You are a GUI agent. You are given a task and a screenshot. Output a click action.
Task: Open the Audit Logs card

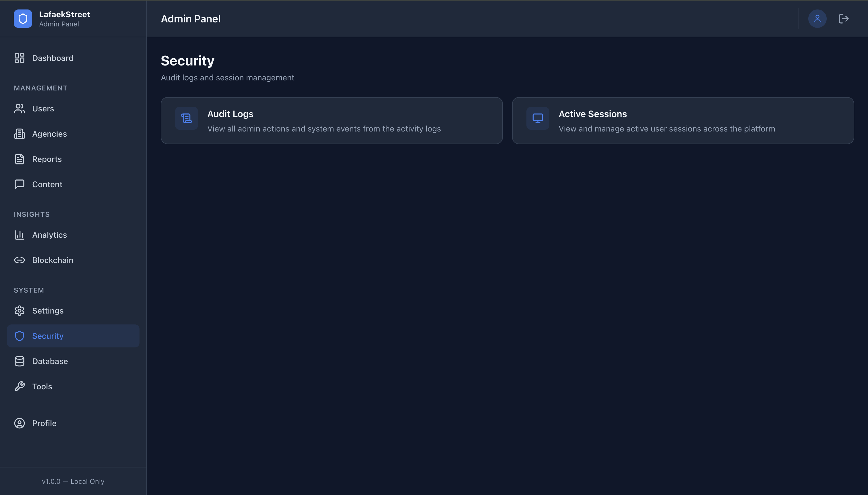(x=331, y=120)
